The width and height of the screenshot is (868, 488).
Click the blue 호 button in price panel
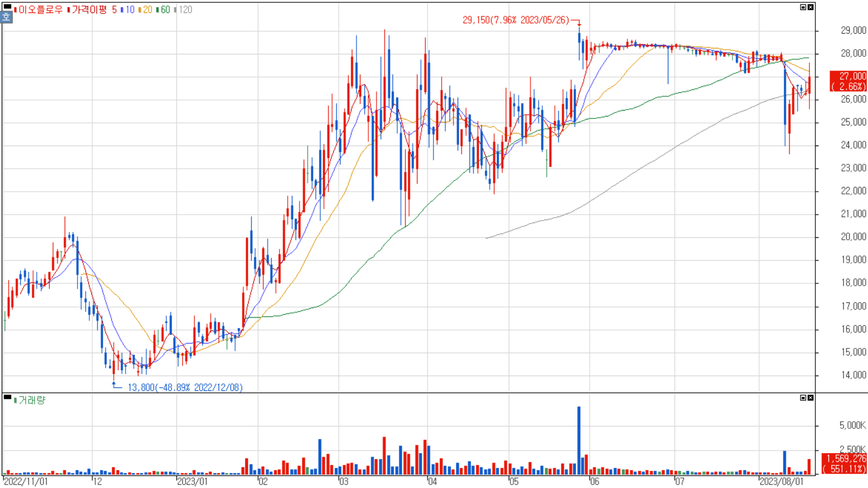(6, 17)
